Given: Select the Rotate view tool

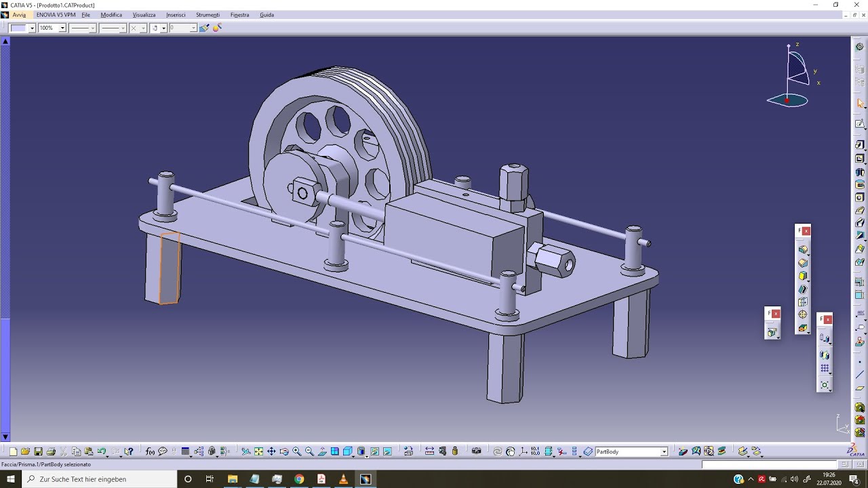Looking at the screenshot, I should click(284, 451).
